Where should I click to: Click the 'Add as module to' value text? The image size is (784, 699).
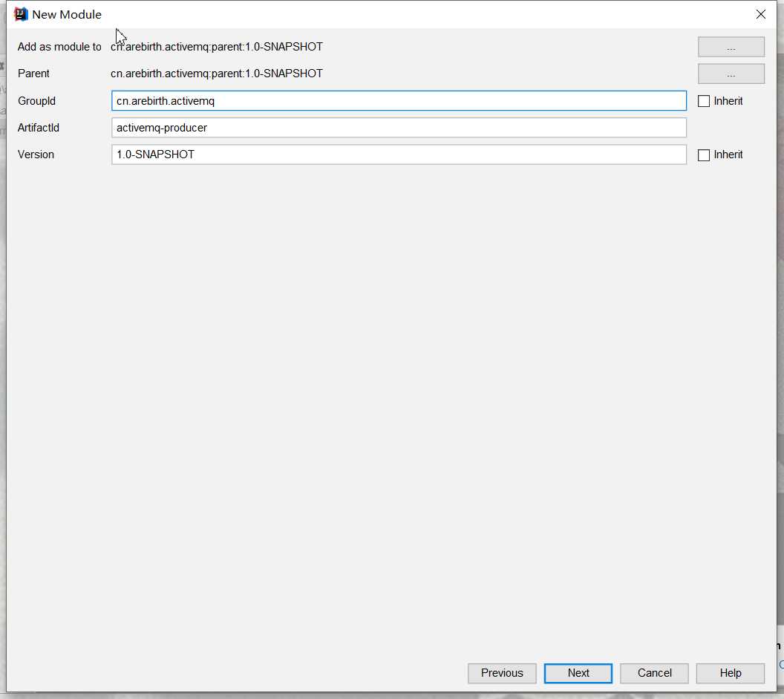(217, 47)
